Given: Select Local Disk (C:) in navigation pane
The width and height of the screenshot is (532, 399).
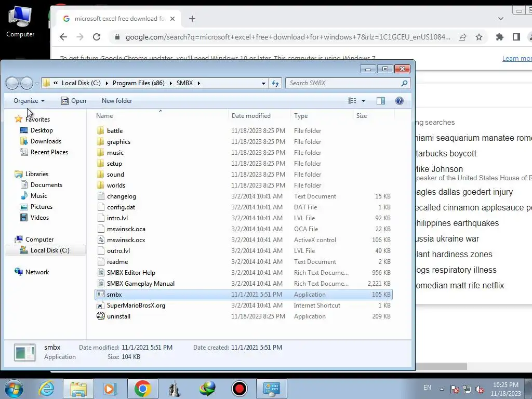Looking at the screenshot, I should click(x=46, y=250).
